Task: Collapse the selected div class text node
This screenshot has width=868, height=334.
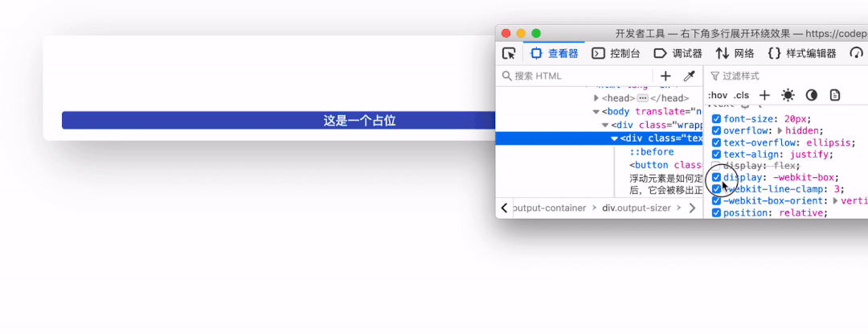Action: coord(615,138)
